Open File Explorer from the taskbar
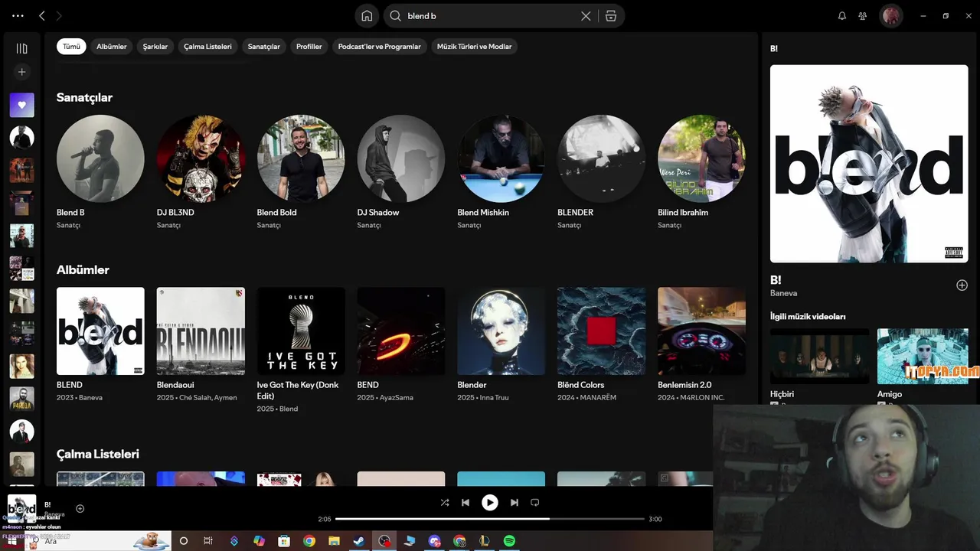 (334, 541)
